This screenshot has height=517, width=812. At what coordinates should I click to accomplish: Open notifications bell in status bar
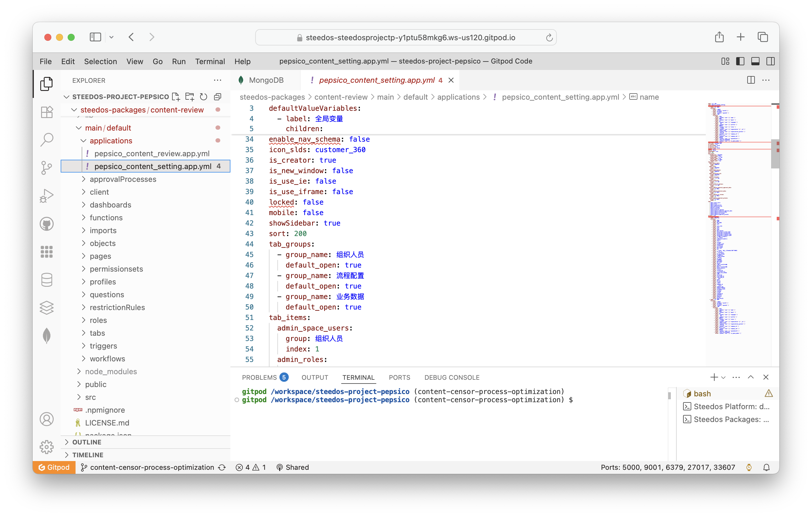click(766, 467)
